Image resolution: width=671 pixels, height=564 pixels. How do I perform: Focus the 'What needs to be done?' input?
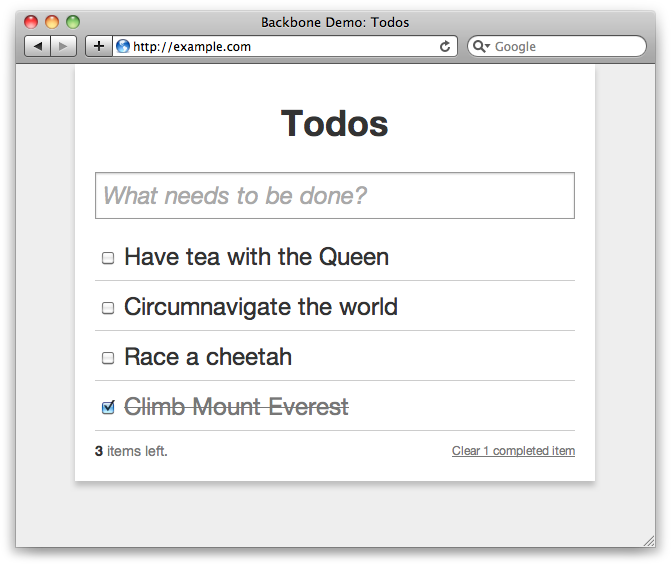point(335,196)
